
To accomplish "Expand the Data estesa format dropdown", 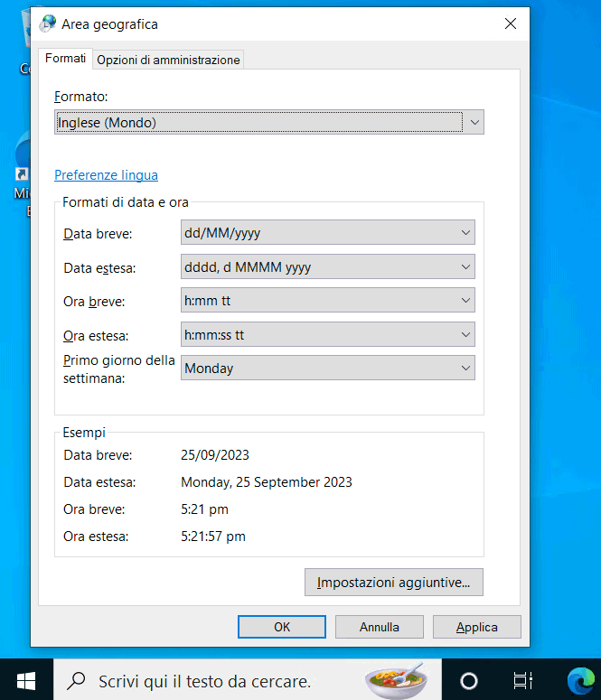I will (x=327, y=267).
